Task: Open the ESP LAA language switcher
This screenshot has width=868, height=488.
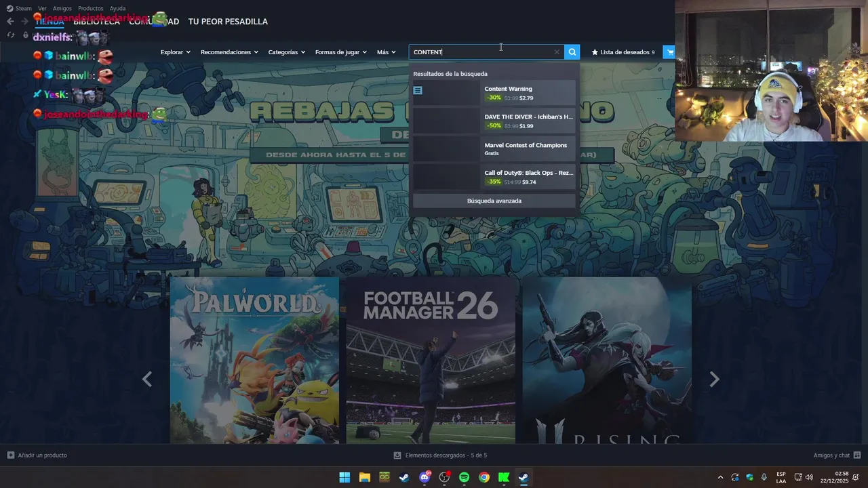Action: [x=781, y=477]
